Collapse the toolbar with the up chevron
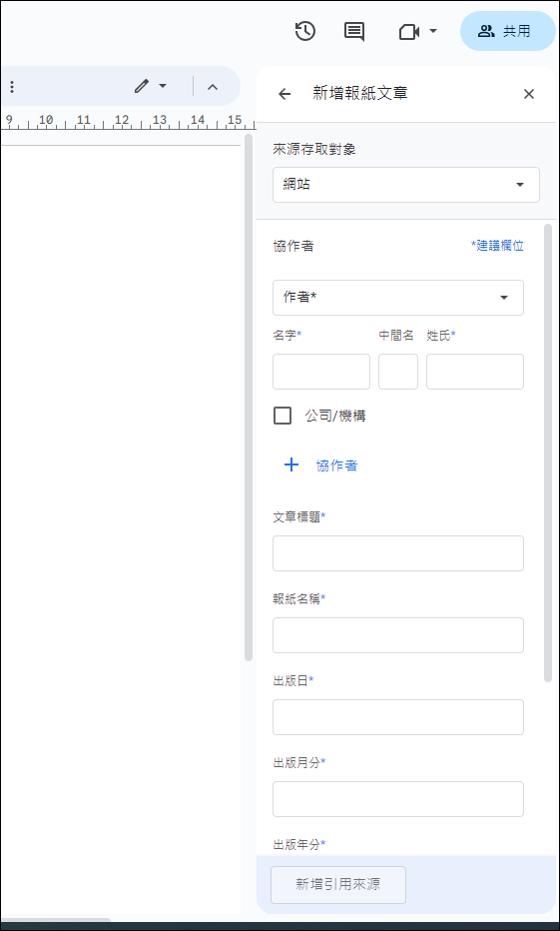 coord(213,87)
